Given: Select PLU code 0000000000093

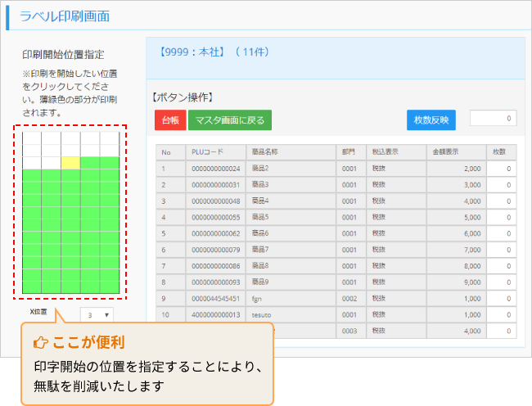Looking at the screenshot, I should pyautogui.click(x=216, y=282).
